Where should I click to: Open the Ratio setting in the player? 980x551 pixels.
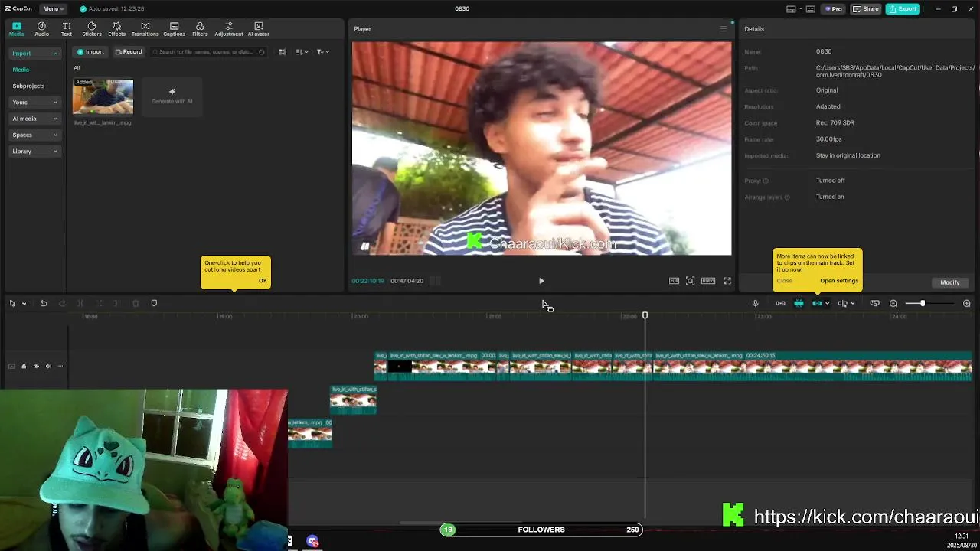tap(708, 281)
